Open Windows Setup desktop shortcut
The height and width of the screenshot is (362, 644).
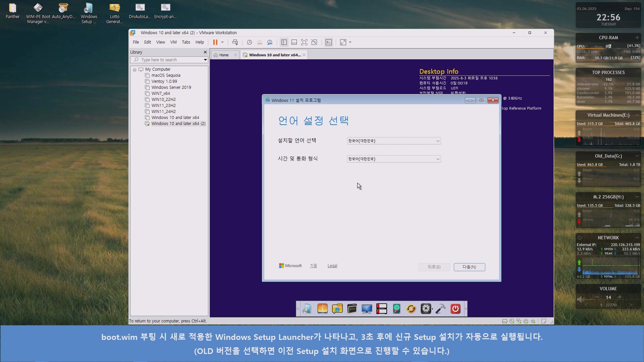click(89, 13)
